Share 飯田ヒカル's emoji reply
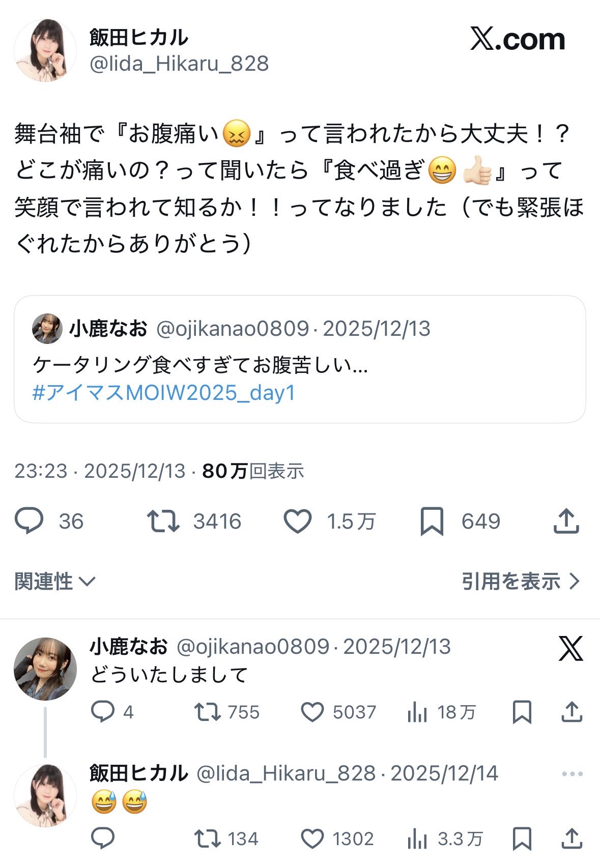The width and height of the screenshot is (600, 868). coord(572,838)
